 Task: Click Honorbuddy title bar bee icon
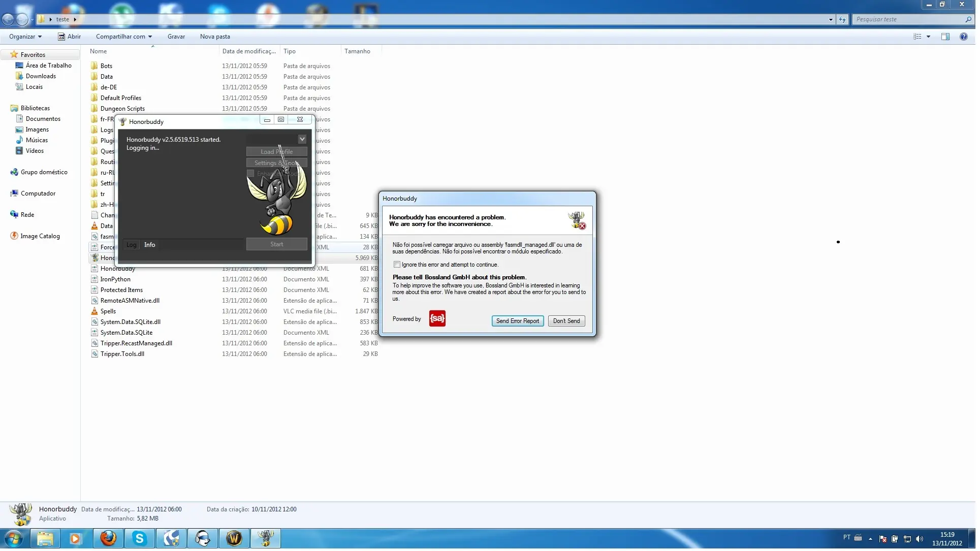click(x=123, y=122)
